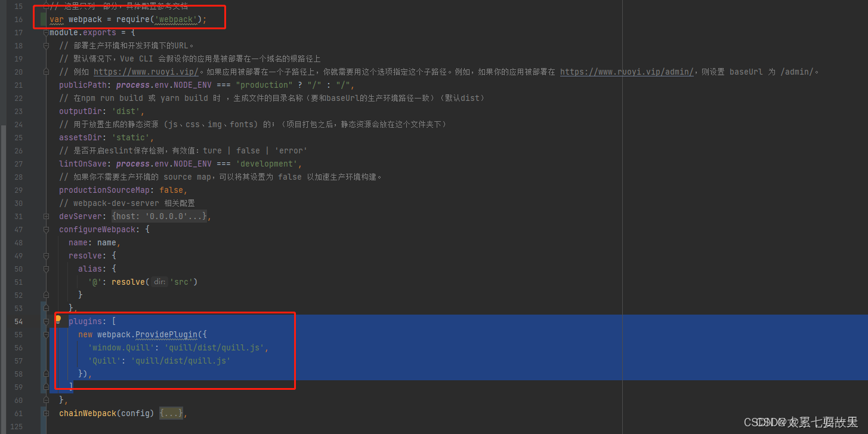Collapse the resolve block at line 49
Image resolution: width=868 pixels, height=434 pixels.
click(x=46, y=256)
